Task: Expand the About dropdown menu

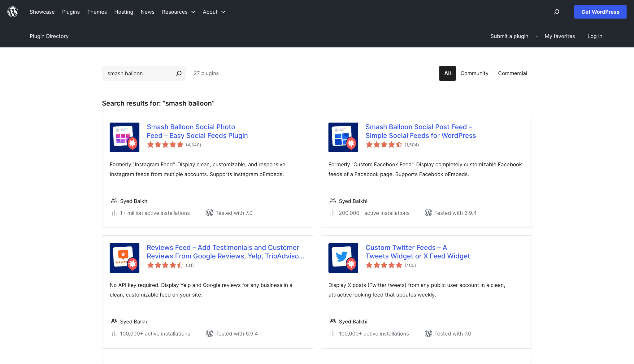Action: point(214,12)
